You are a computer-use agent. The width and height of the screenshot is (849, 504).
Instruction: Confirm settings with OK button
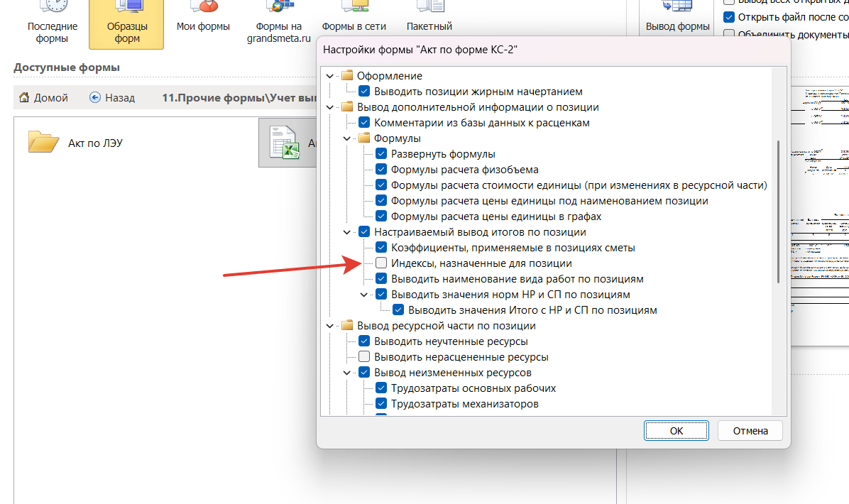click(677, 431)
